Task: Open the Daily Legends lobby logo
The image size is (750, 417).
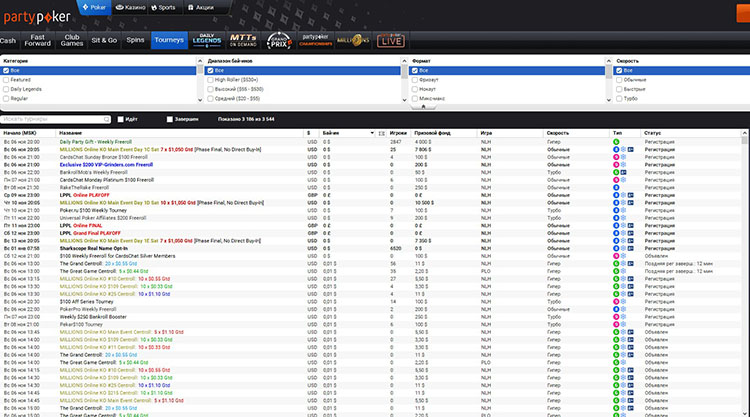Action: (207, 41)
